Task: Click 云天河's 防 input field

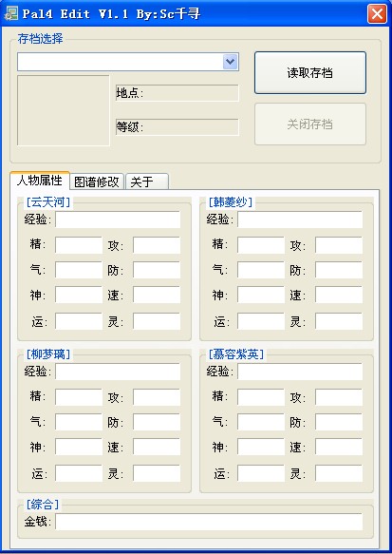Action: 157,270
